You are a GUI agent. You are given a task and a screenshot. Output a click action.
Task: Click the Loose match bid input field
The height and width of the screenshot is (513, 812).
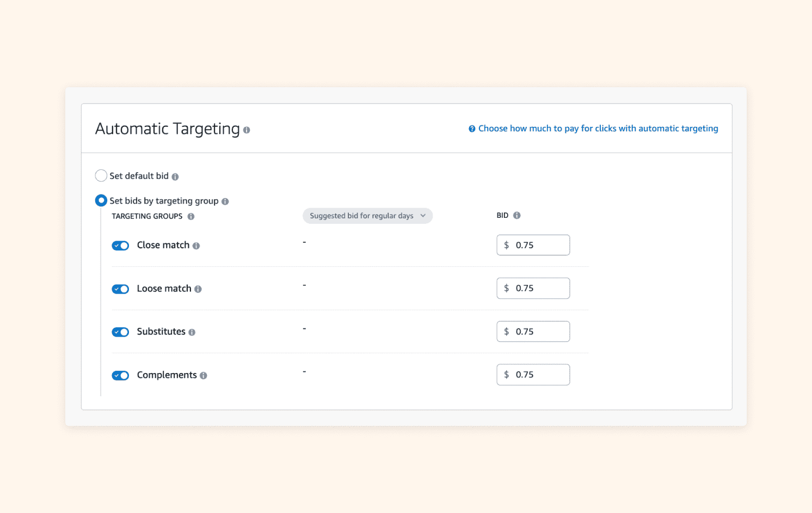(x=533, y=289)
